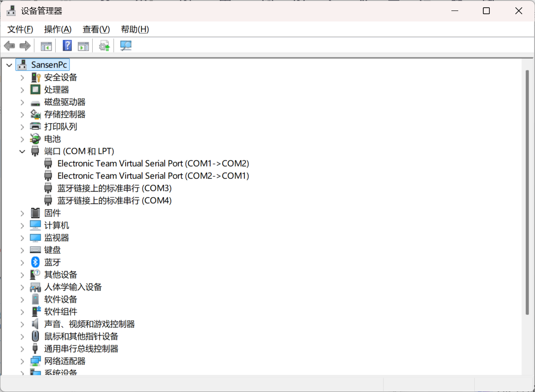Click the Show Properties toolbar icon

click(x=83, y=45)
